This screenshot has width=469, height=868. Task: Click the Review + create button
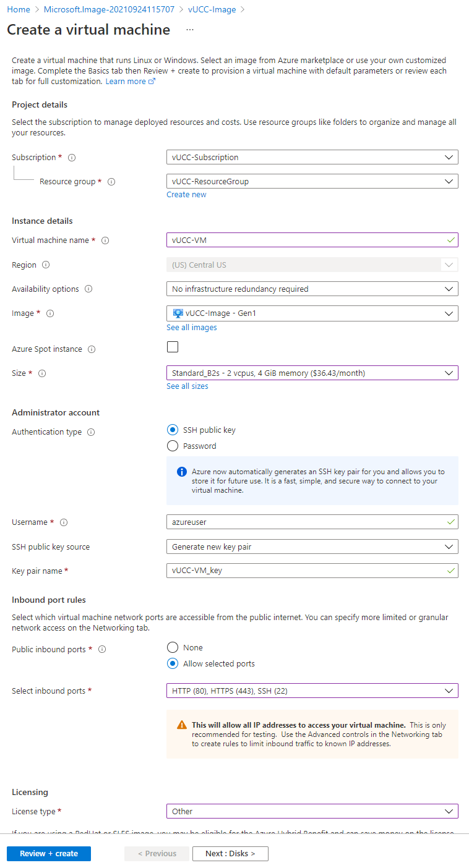click(49, 854)
